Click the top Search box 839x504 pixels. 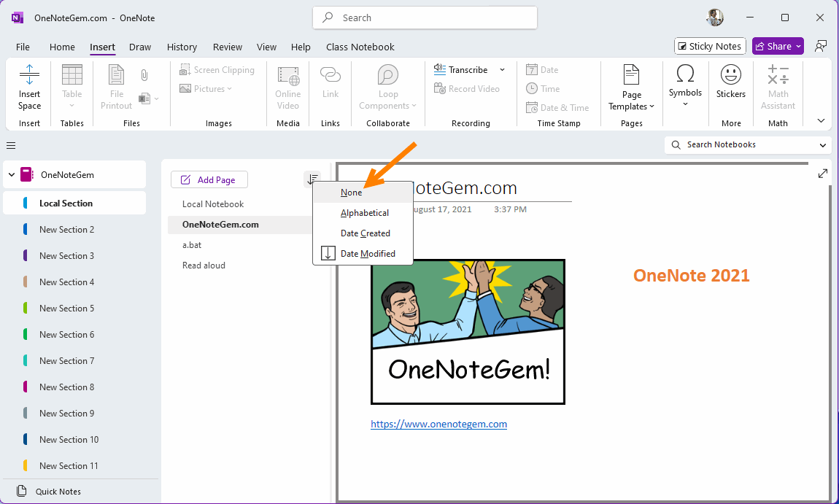pyautogui.click(x=425, y=18)
